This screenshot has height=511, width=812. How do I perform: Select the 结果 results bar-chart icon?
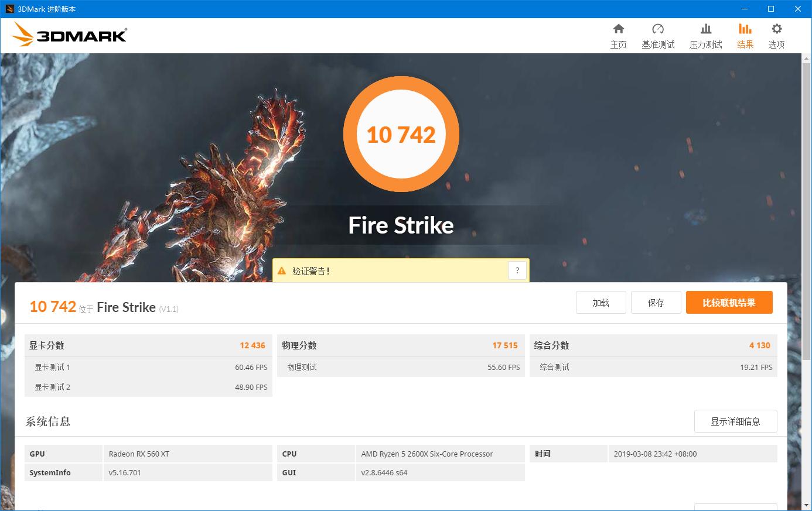coord(745,35)
